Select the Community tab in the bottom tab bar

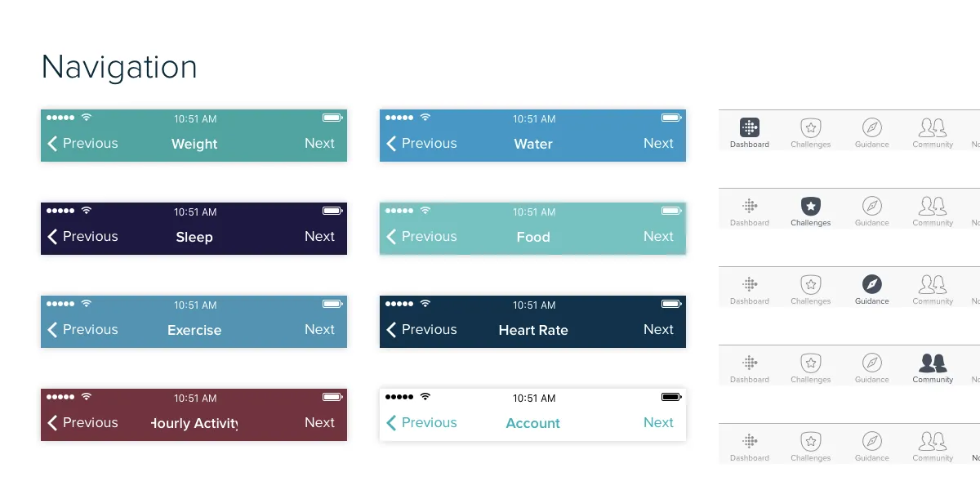pos(933,446)
